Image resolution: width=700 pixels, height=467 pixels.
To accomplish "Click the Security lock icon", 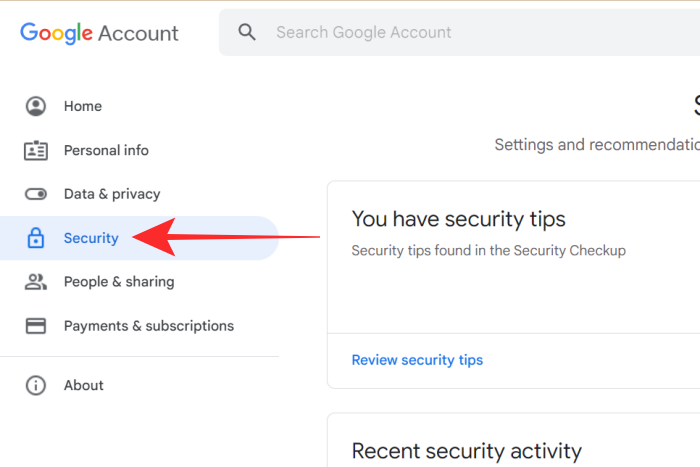I will (x=36, y=238).
